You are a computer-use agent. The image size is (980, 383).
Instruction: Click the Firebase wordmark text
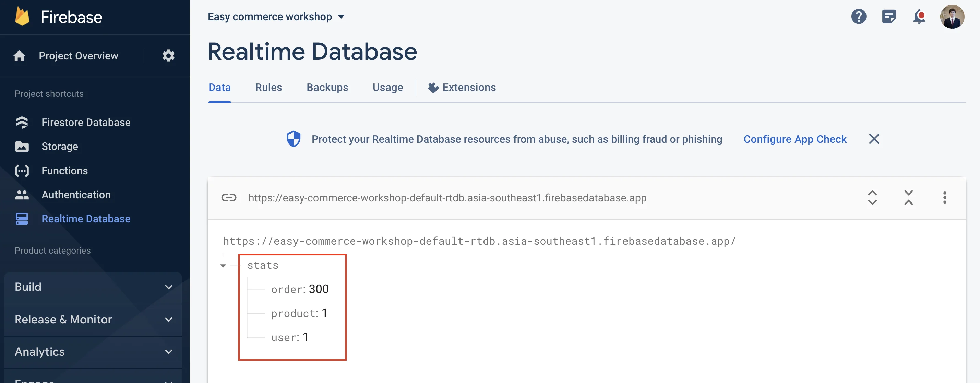(x=72, y=17)
